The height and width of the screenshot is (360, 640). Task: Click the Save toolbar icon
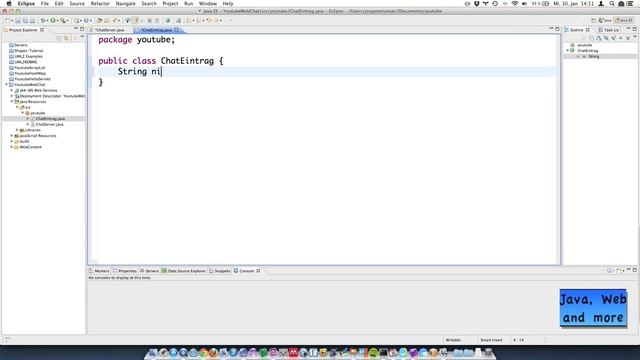18,20
